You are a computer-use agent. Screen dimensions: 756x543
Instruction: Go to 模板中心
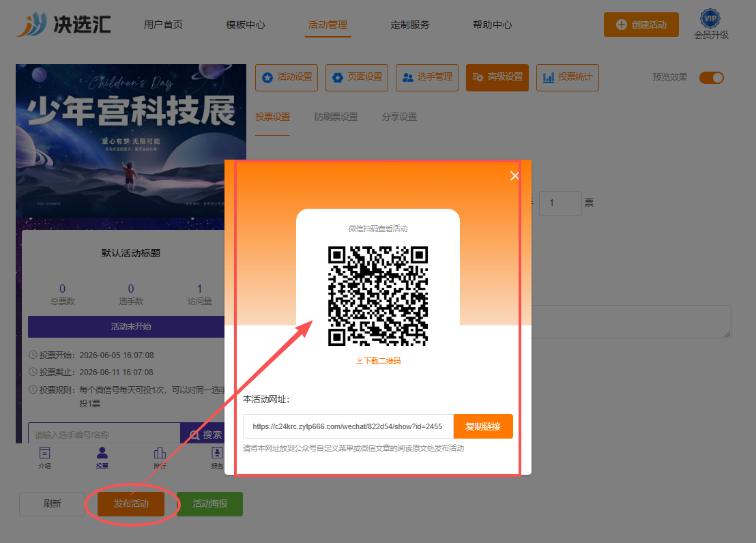coord(246,25)
